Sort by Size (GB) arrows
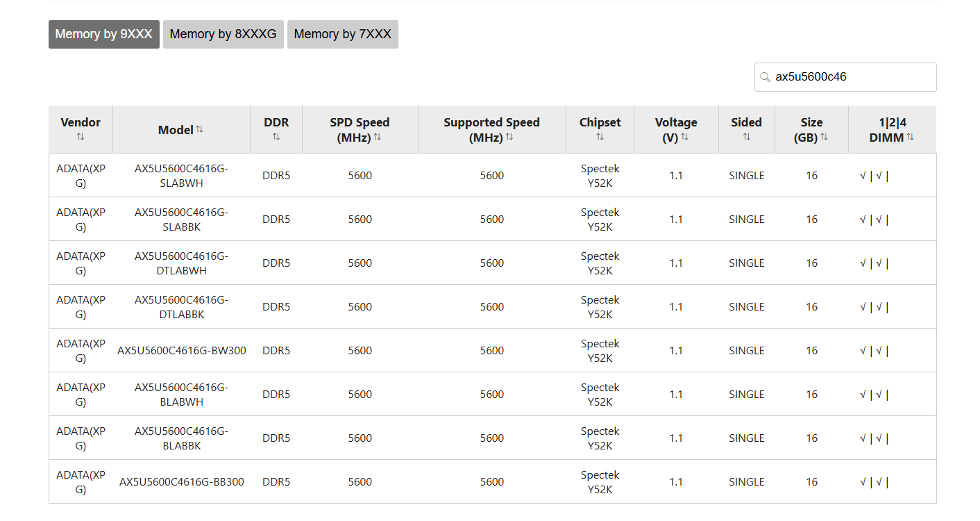The height and width of the screenshot is (521, 980). (x=825, y=137)
